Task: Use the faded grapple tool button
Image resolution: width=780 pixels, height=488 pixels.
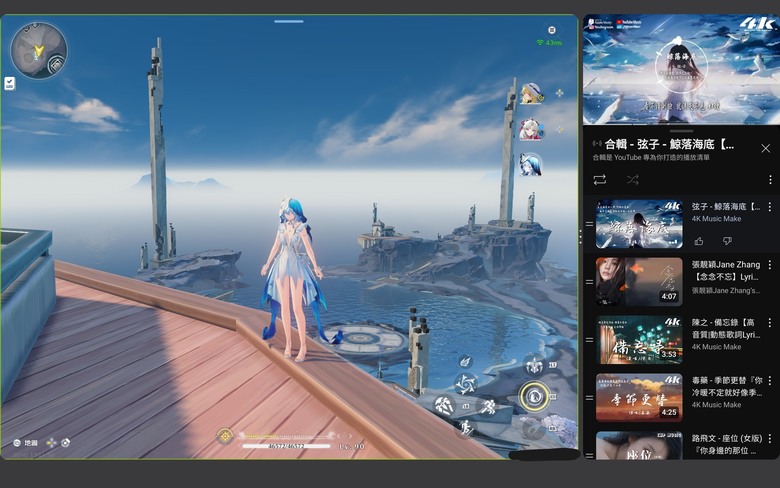Action: click(534, 428)
